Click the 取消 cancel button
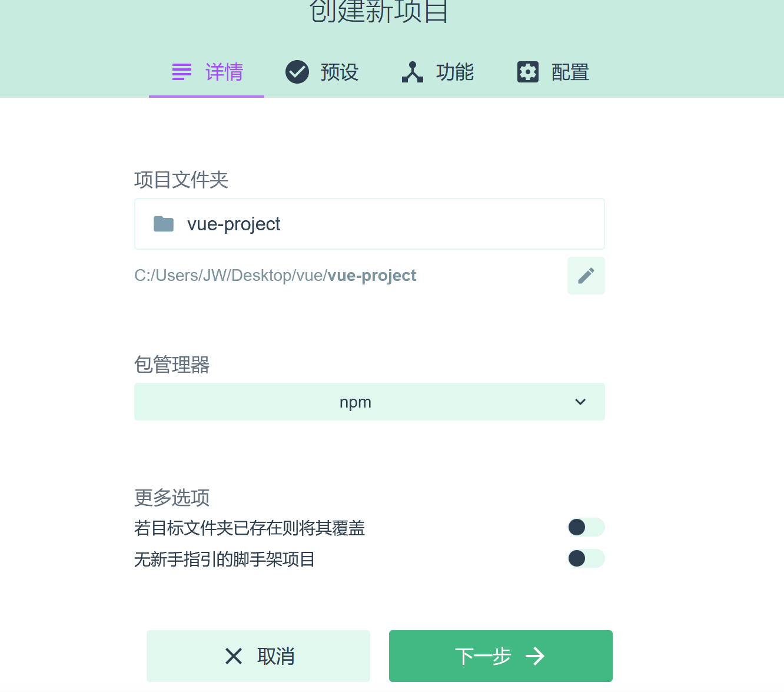This screenshot has width=784, height=692. [258, 656]
